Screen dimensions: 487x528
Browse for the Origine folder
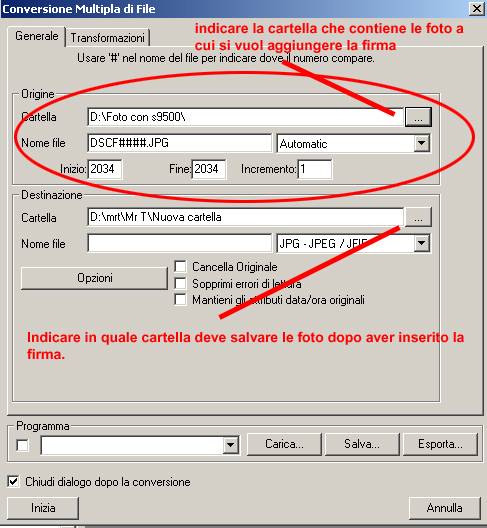(418, 117)
